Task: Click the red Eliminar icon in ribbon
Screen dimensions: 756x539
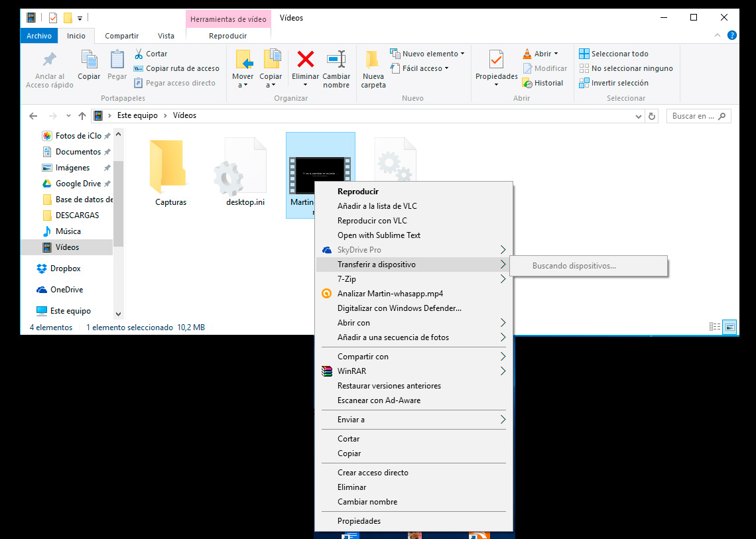Action: (x=305, y=61)
